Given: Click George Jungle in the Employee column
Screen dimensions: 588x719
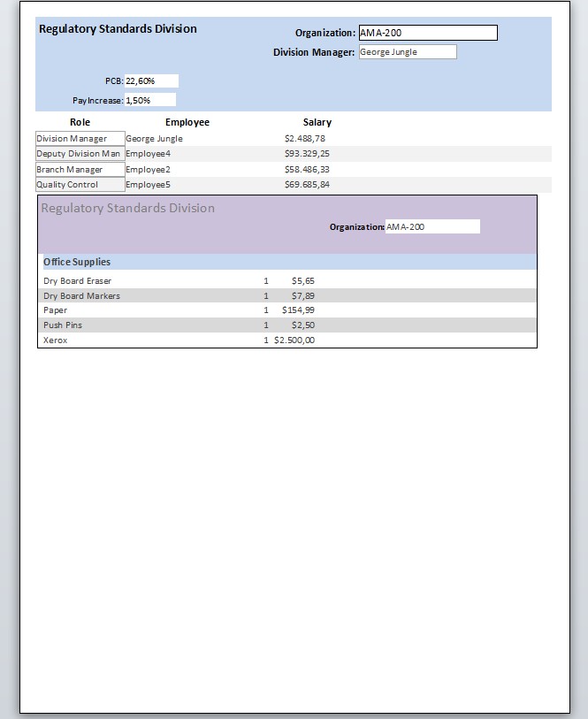Looking at the screenshot, I should pyautogui.click(x=154, y=139).
